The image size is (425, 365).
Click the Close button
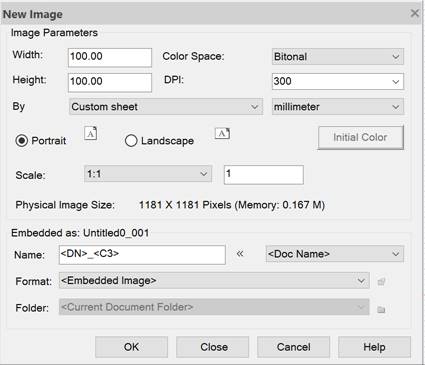click(x=213, y=347)
